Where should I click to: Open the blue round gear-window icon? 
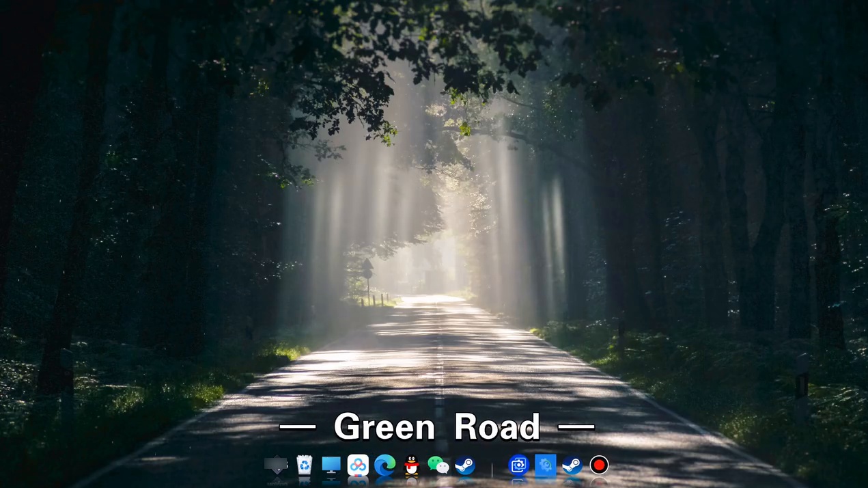pos(518,465)
